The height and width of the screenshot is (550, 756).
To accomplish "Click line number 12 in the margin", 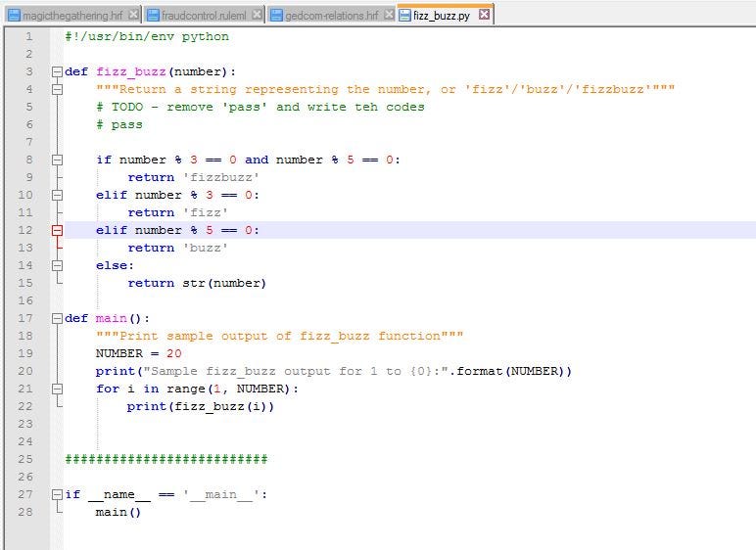I will coord(25,230).
